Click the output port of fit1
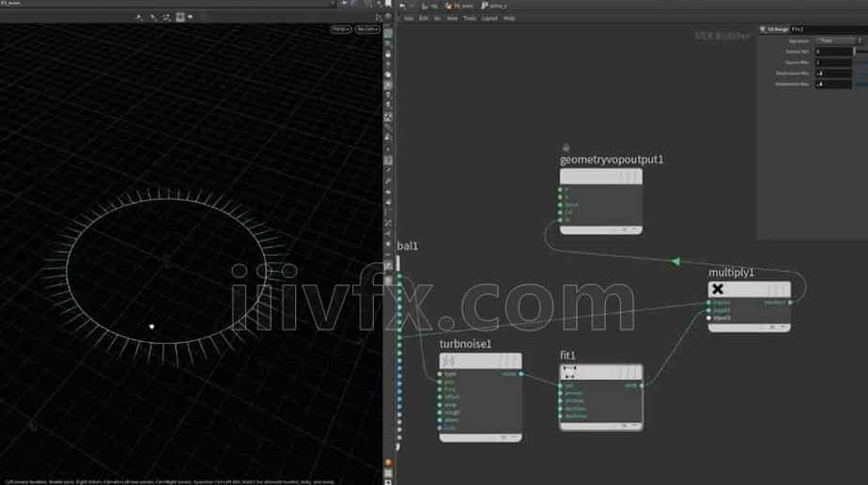 tap(642, 385)
